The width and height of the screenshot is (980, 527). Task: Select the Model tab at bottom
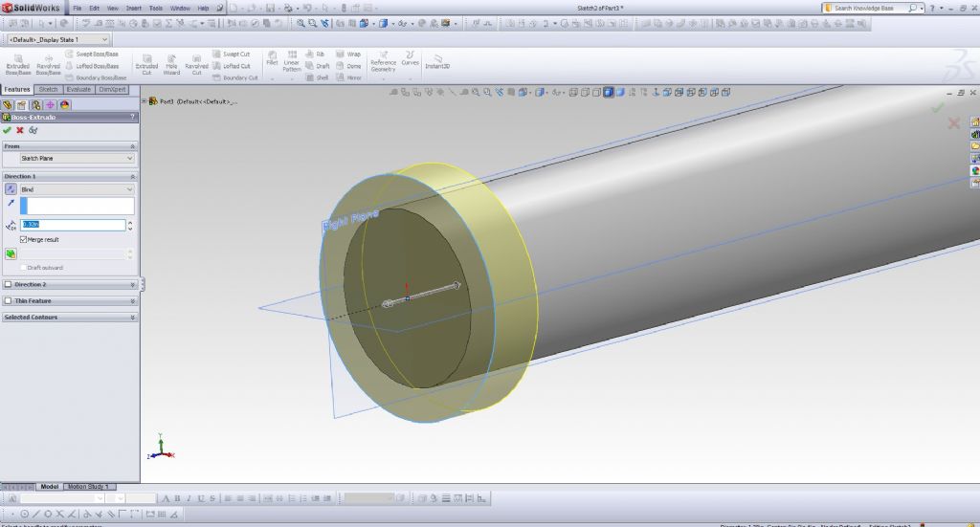click(50, 487)
